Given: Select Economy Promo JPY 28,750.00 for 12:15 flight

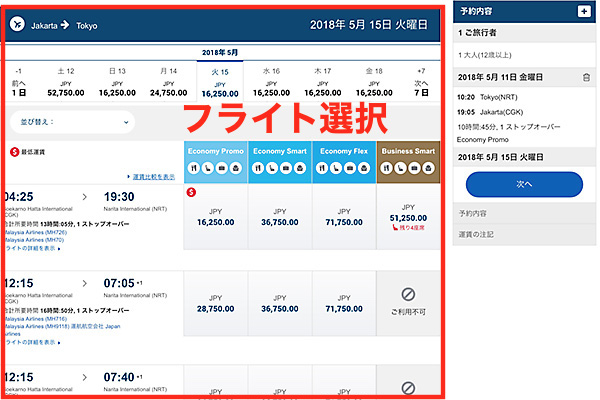Looking at the screenshot, I should point(215,304).
